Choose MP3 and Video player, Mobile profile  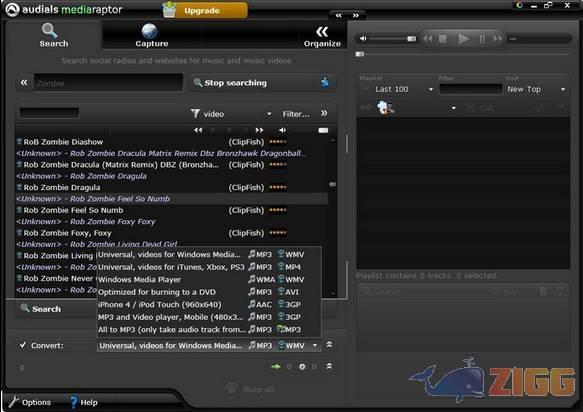click(x=209, y=317)
